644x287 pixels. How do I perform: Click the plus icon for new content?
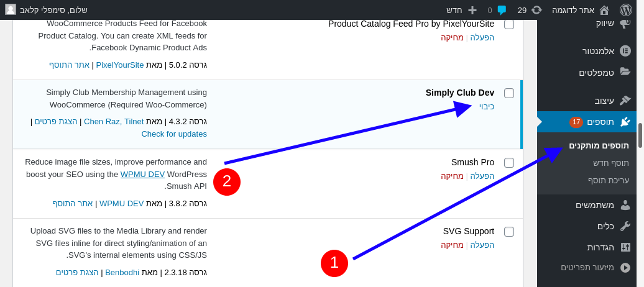[472, 10]
